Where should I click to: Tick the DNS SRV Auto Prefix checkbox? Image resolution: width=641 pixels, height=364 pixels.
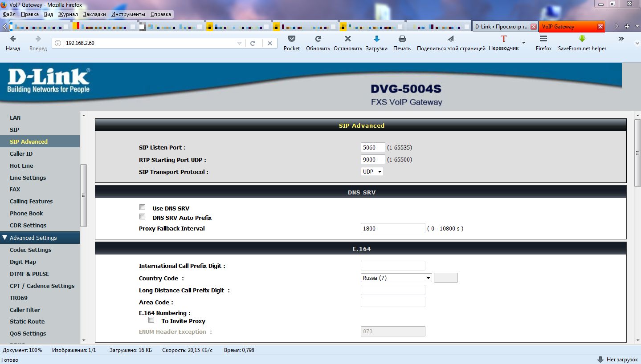[143, 217]
